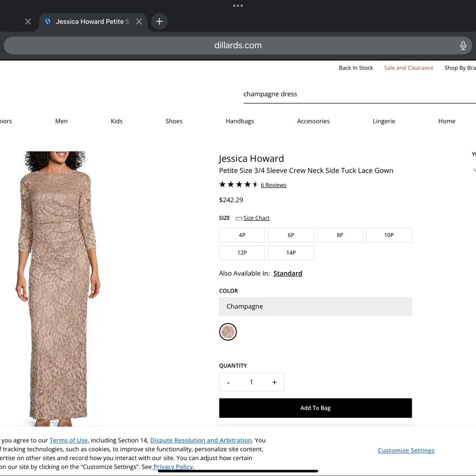The image size is (476, 476).
Task: Open the Men category menu
Action: tap(61, 121)
